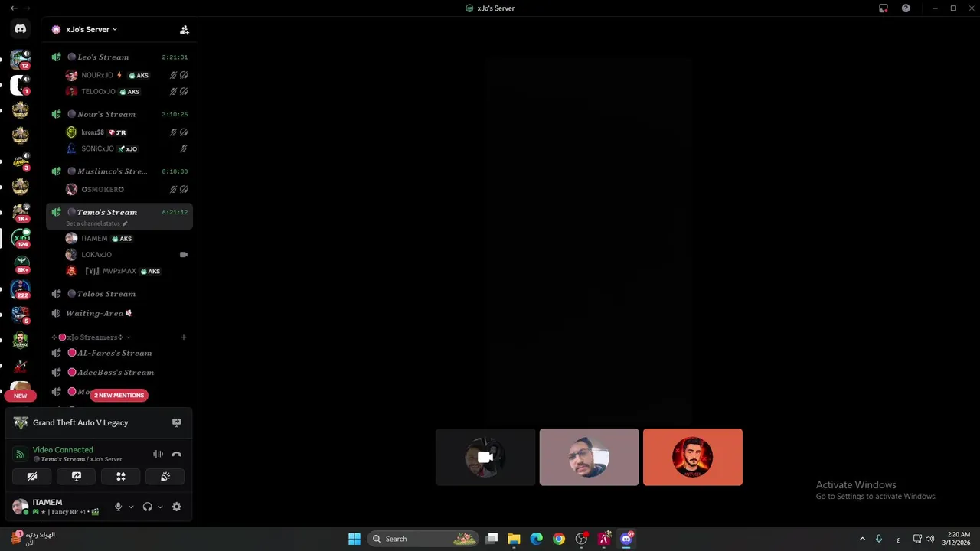This screenshot has width=980, height=551.
Task: Toggle noise suppression waveform button
Action: (x=158, y=454)
